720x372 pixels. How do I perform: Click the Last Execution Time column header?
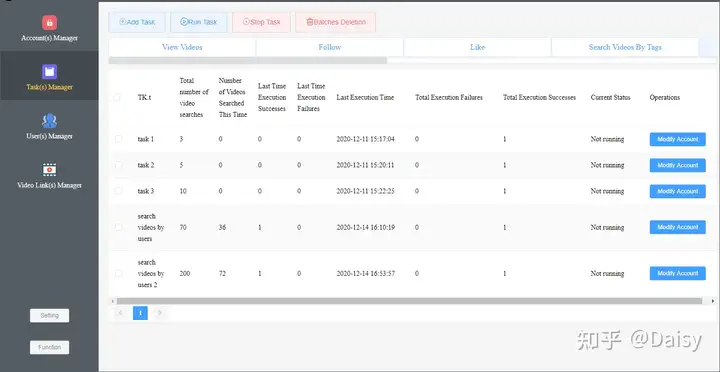click(365, 97)
